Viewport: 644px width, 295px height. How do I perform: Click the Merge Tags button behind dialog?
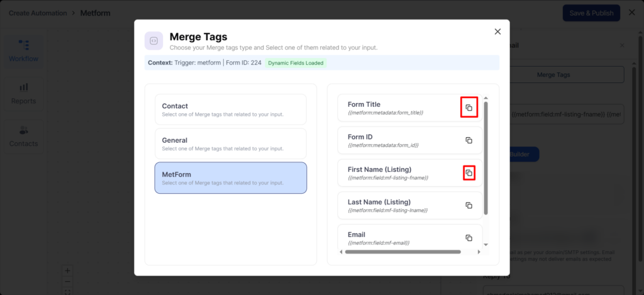click(553, 75)
